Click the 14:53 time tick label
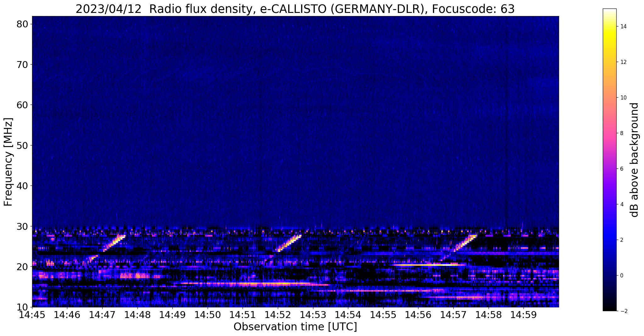Viewport: 644px width, 336px height. tap(313, 315)
